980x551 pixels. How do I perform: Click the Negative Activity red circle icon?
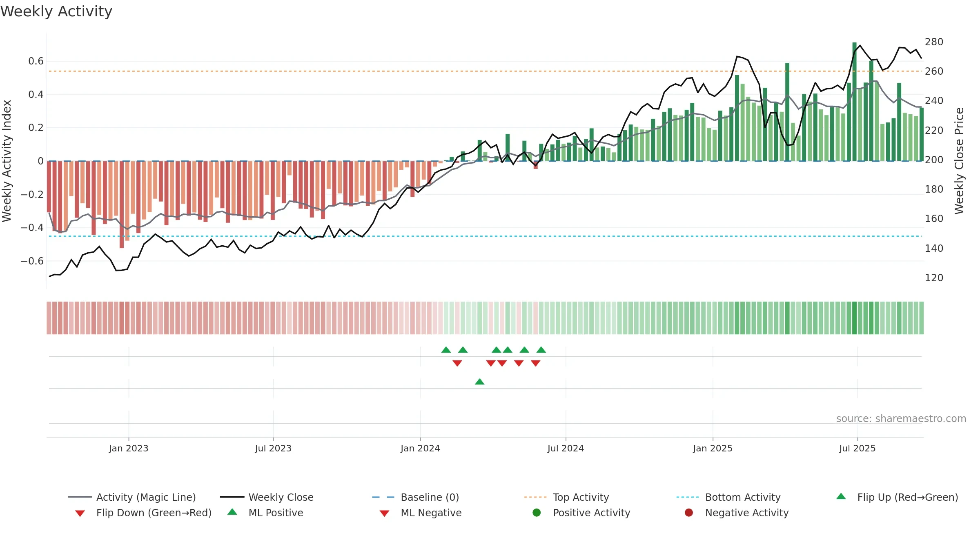(689, 513)
